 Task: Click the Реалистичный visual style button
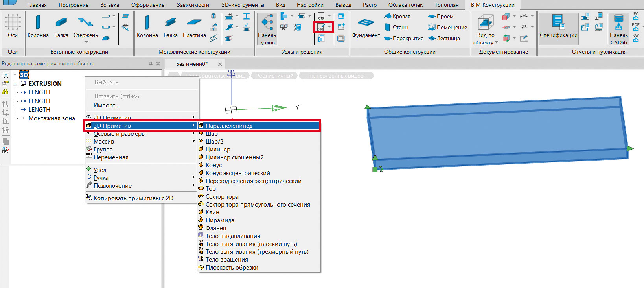pyautogui.click(x=274, y=76)
